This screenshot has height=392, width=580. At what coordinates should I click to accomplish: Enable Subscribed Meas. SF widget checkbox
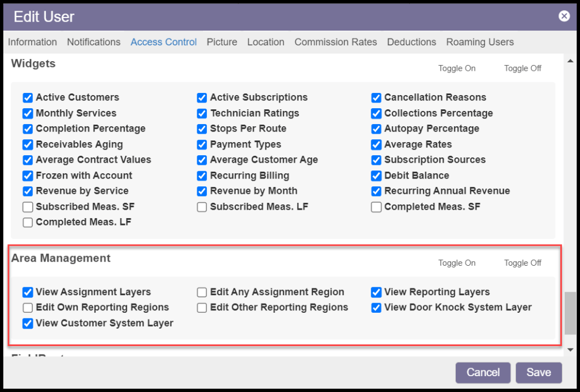click(x=28, y=207)
